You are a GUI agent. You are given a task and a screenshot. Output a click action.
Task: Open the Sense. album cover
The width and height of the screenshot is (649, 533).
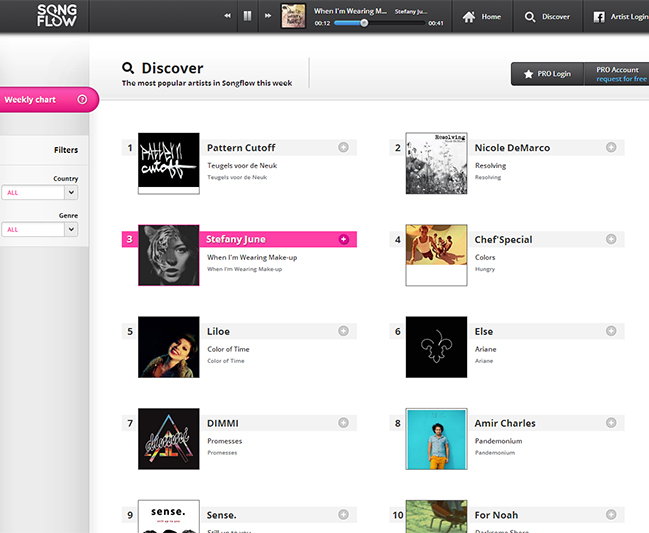tap(169, 516)
